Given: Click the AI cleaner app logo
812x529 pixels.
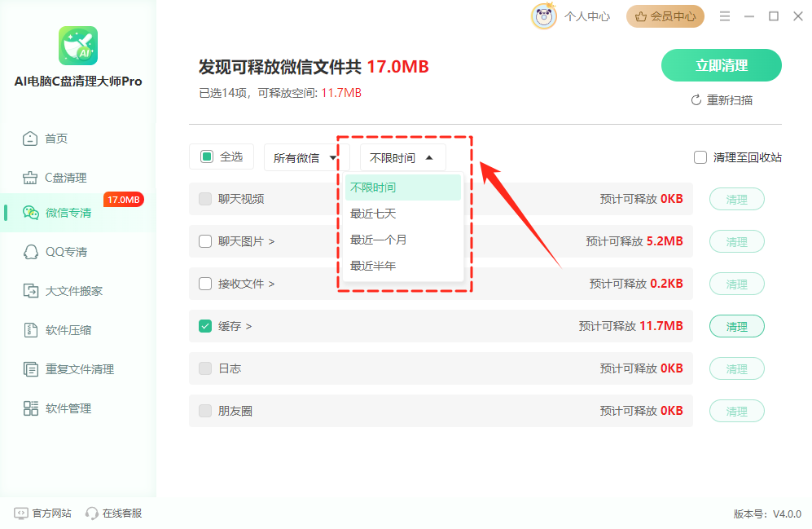Looking at the screenshot, I should [x=78, y=46].
